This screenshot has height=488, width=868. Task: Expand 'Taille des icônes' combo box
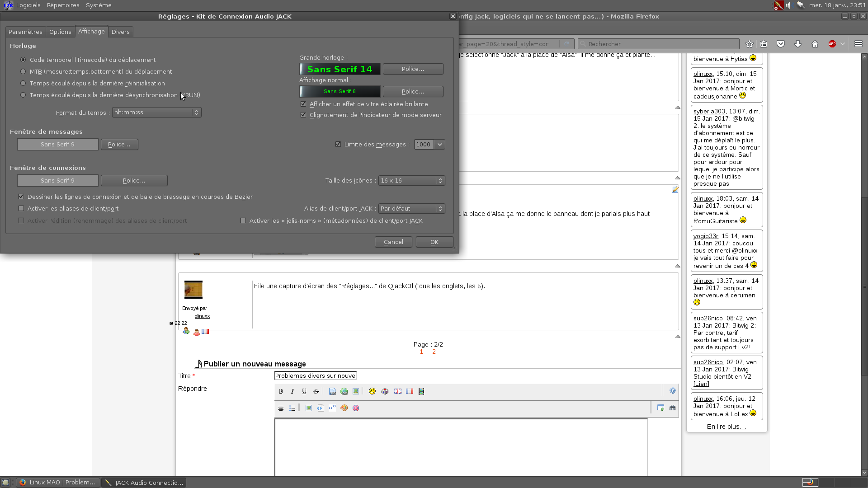[411, 180]
